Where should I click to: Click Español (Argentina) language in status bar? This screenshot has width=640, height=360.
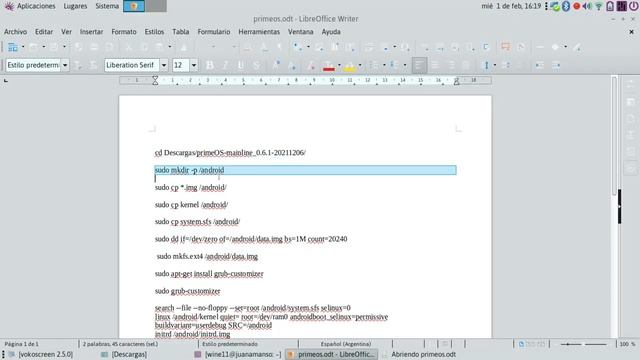point(346,344)
